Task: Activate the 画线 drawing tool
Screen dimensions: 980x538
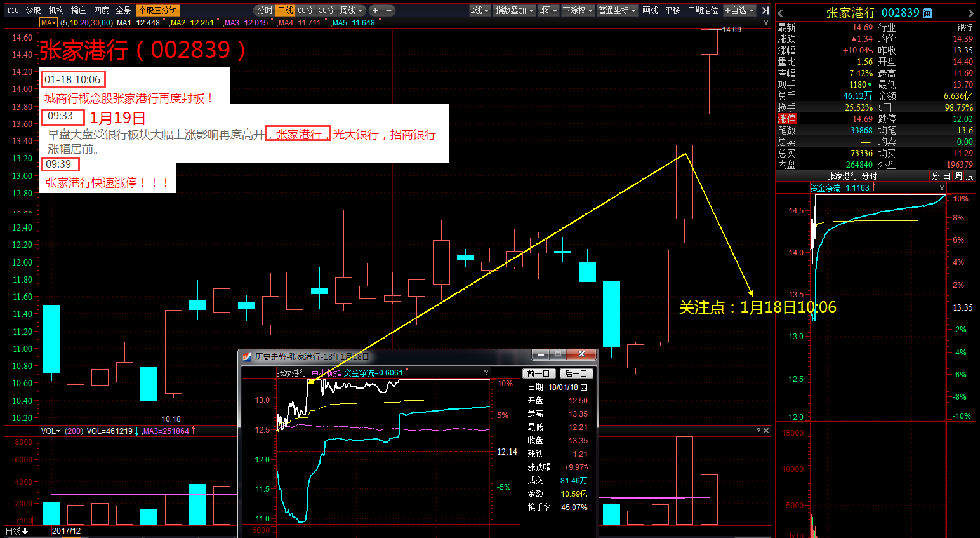Action: 650,10
